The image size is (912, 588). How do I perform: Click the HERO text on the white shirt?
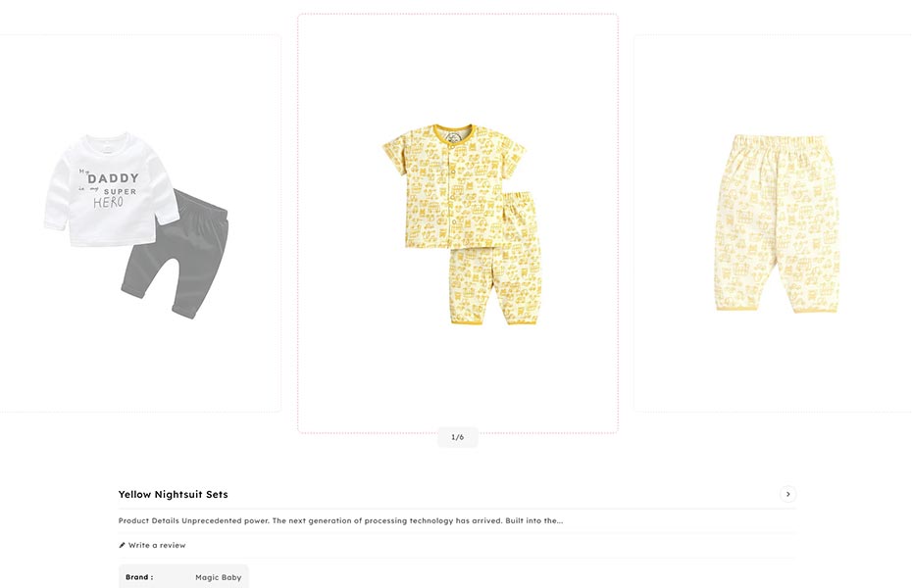(x=108, y=203)
